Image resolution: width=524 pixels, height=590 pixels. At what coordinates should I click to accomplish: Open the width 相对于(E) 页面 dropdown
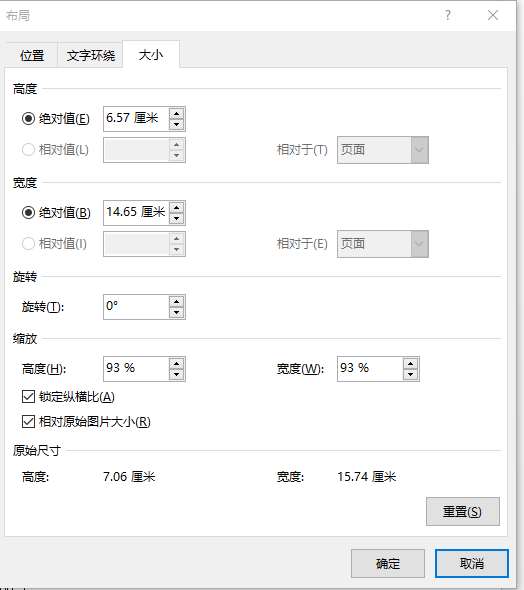coord(383,244)
